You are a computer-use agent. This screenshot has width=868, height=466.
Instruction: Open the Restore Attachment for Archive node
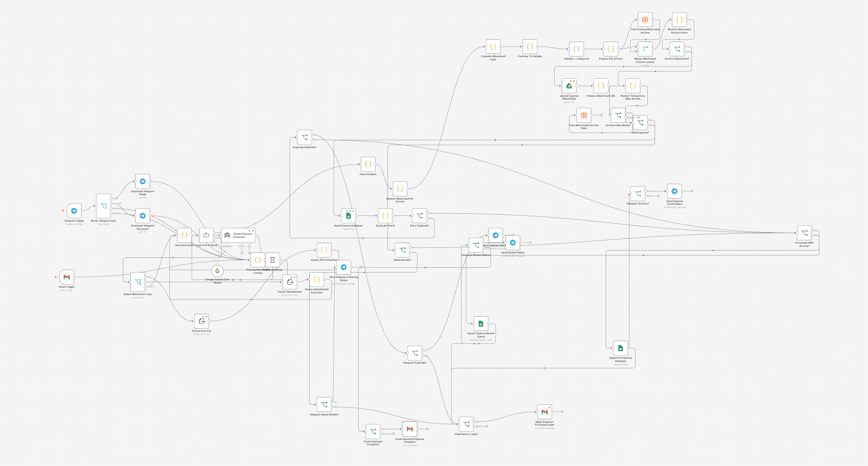point(400,189)
